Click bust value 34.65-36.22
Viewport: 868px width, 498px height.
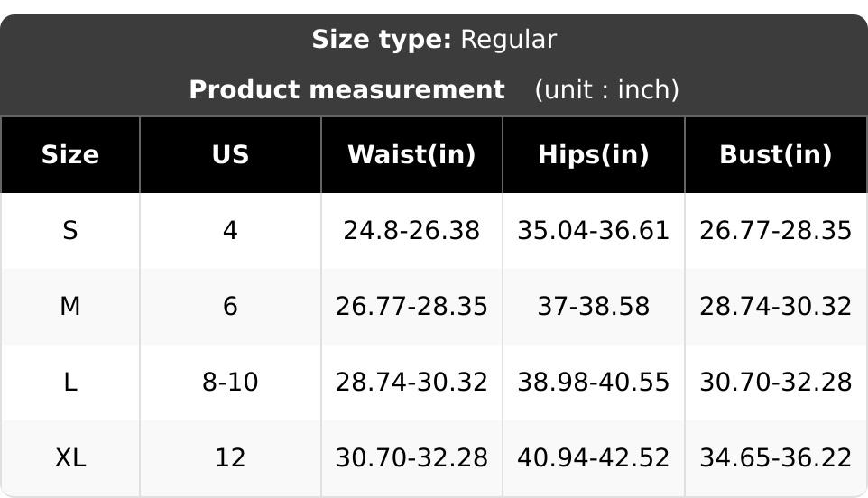coord(776,458)
